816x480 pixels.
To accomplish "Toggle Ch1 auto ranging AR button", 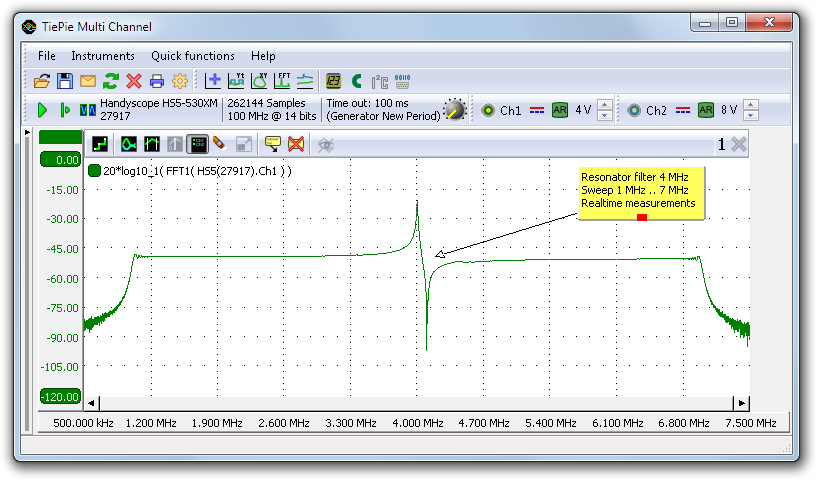I will click(559, 110).
